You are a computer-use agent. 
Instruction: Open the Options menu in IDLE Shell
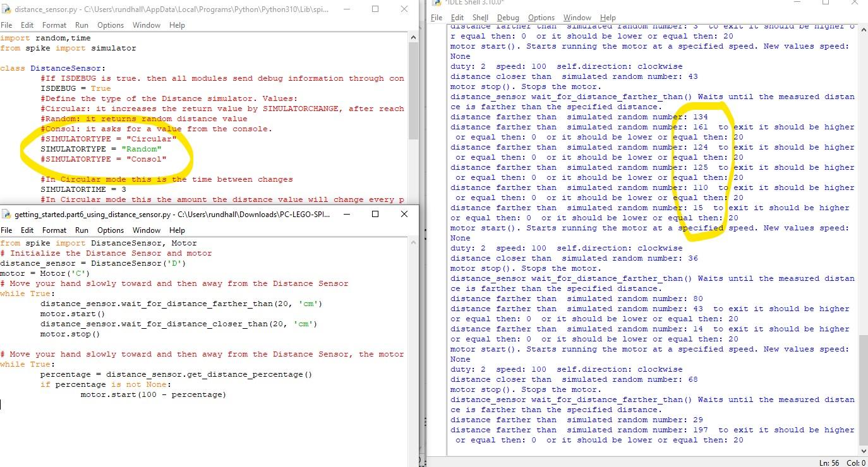coord(541,18)
